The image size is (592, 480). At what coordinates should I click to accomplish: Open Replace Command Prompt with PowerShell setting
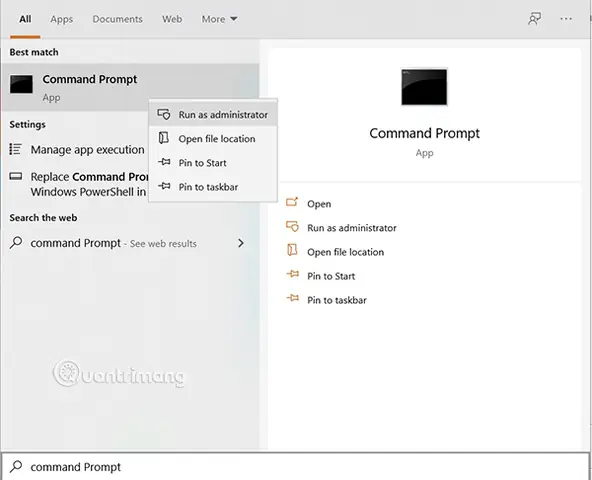76,184
